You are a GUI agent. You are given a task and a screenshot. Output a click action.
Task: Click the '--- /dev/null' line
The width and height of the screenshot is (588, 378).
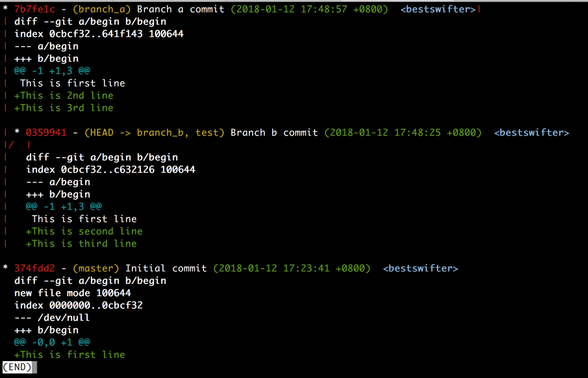(x=52, y=318)
